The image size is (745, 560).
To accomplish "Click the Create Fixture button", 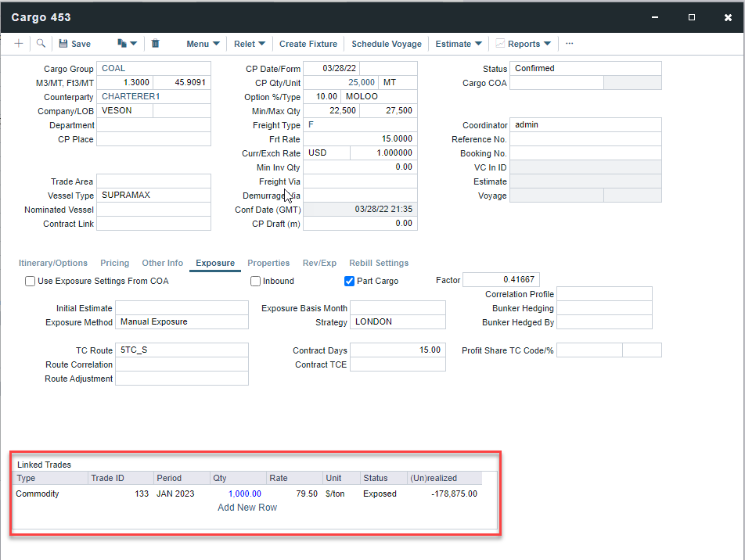I will tap(308, 44).
